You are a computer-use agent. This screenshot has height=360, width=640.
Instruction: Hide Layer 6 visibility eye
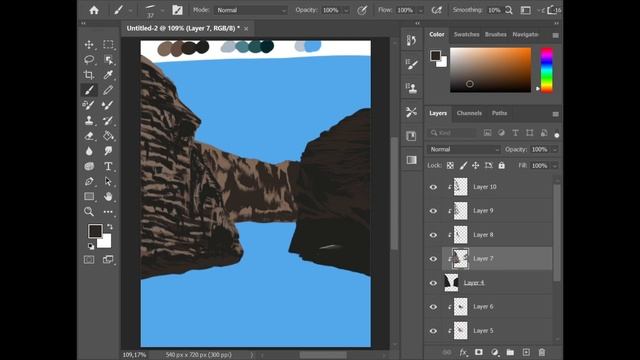click(433, 307)
